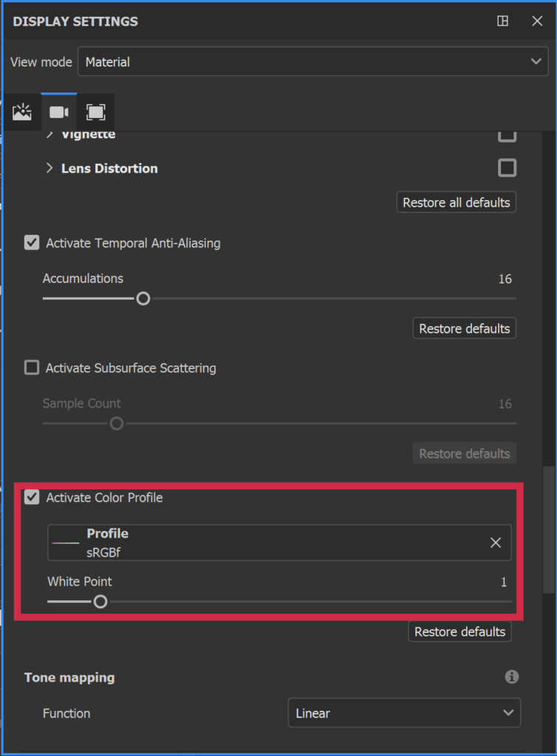Image resolution: width=557 pixels, height=756 pixels.
Task: Switch to the camera settings tab
Action: click(59, 112)
